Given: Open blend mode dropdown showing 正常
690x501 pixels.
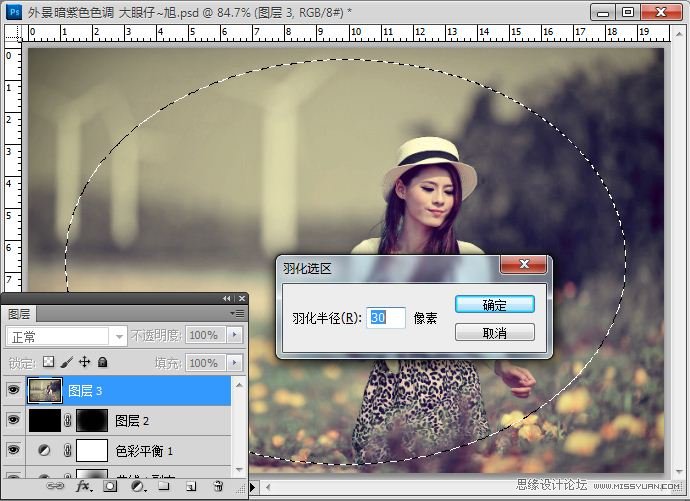Looking at the screenshot, I should (x=66, y=336).
